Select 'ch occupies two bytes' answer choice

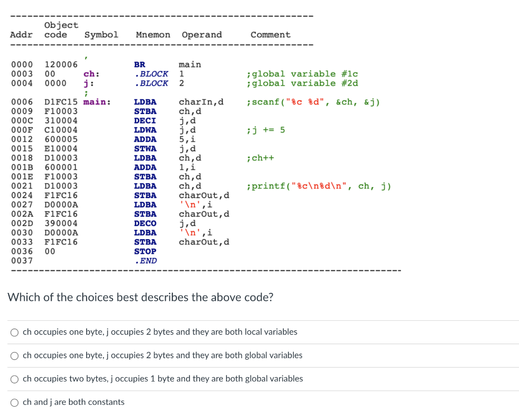(x=14, y=379)
